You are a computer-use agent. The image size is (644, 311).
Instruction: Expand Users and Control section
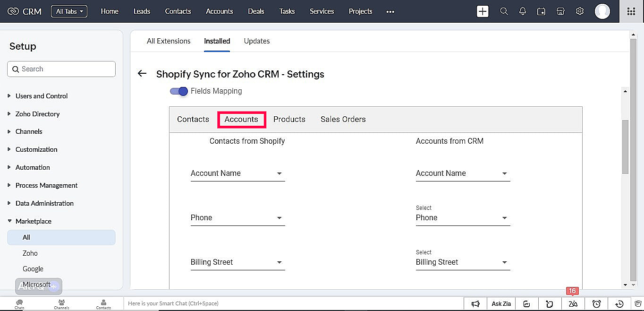[x=42, y=96]
